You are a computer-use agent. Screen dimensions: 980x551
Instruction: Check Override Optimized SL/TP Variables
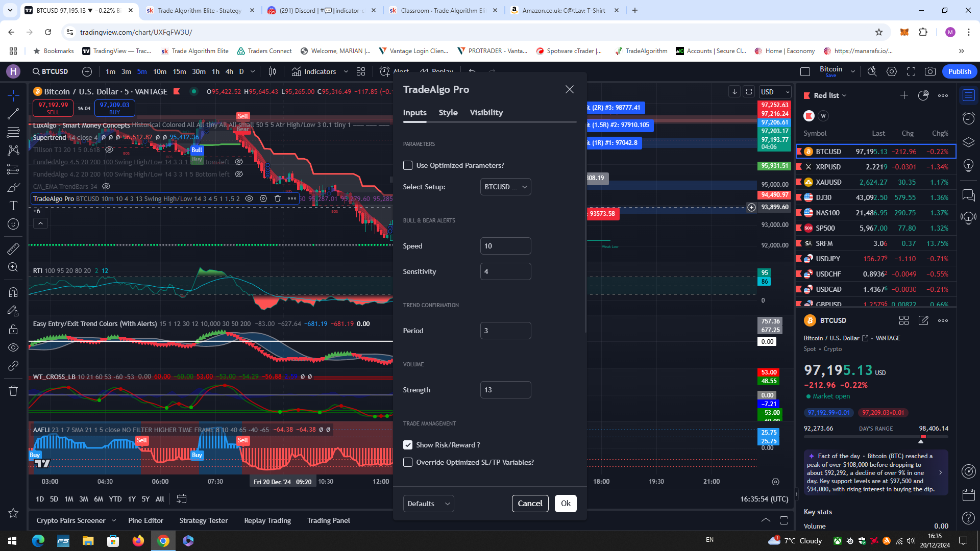tap(408, 462)
